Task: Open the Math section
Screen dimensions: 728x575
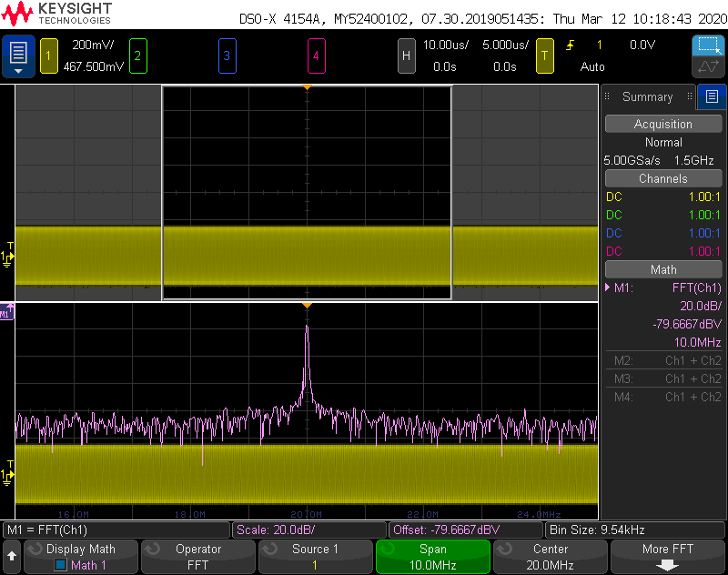Action: [x=663, y=269]
